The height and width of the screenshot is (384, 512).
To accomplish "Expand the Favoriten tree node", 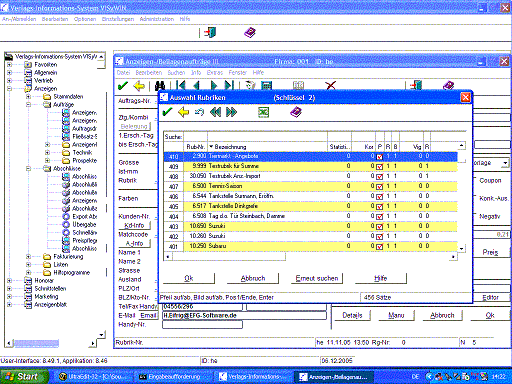I will click(x=9, y=64).
